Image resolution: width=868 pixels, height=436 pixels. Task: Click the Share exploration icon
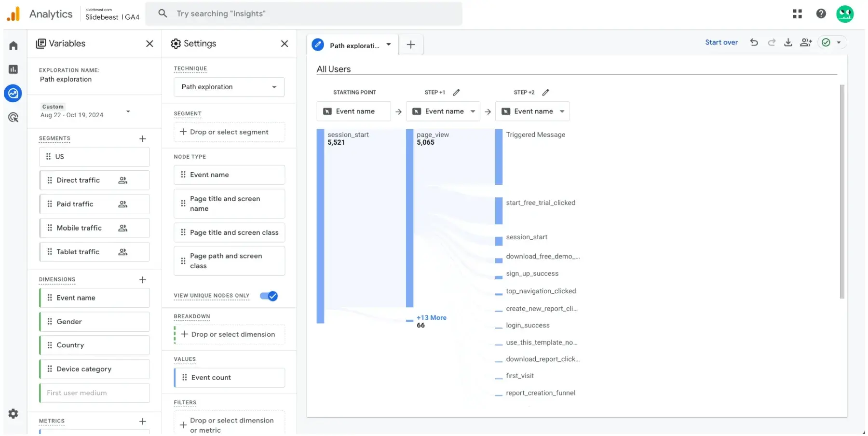click(806, 42)
